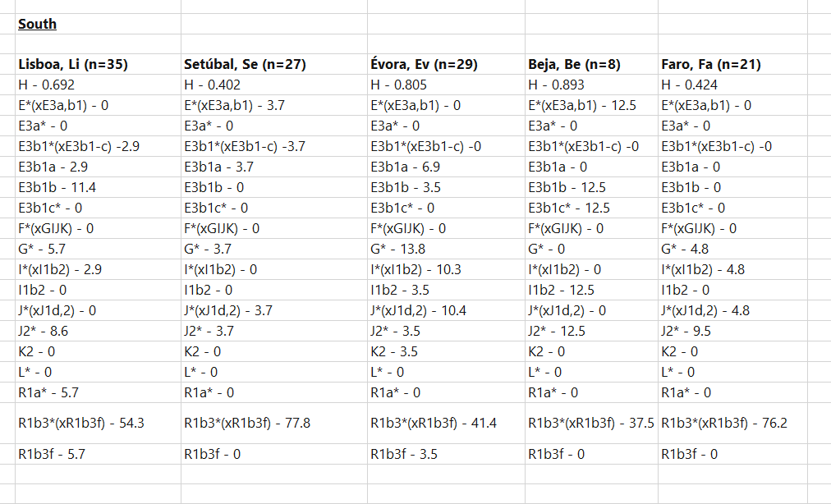Click cell R1a* - 5.7 under Lisboa

click(x=98, y=392)
